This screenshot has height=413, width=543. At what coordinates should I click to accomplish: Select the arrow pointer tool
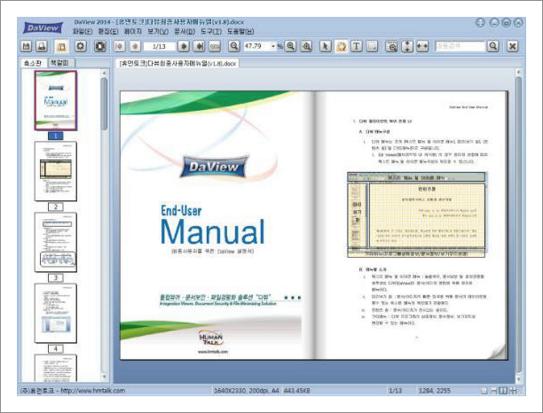[325, 46]
